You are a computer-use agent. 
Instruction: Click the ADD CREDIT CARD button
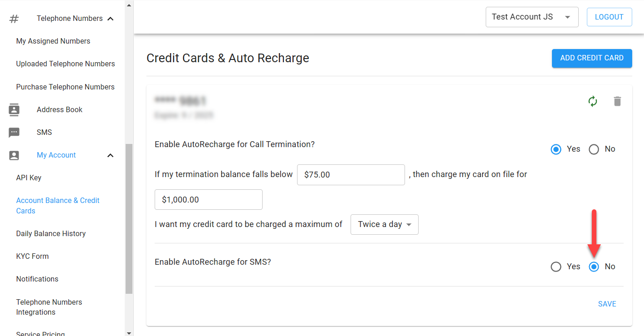pyautogui.click(x=591, y=58)
